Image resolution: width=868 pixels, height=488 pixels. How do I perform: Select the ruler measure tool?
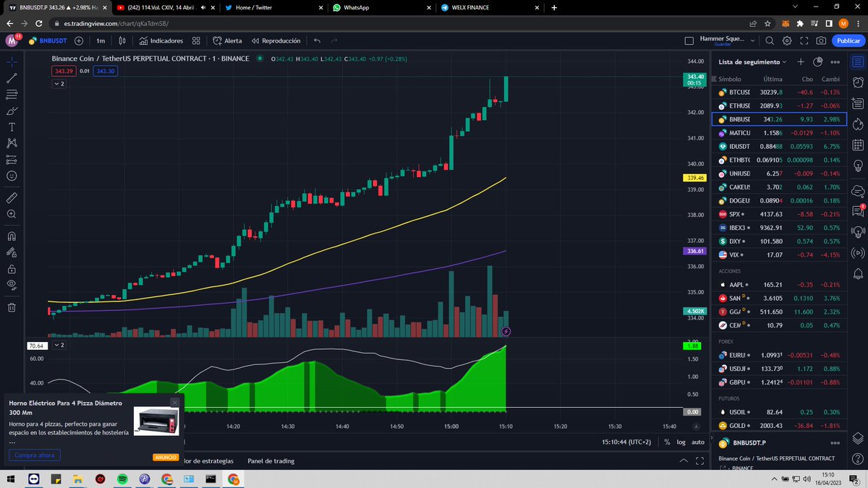click(12, 197)
